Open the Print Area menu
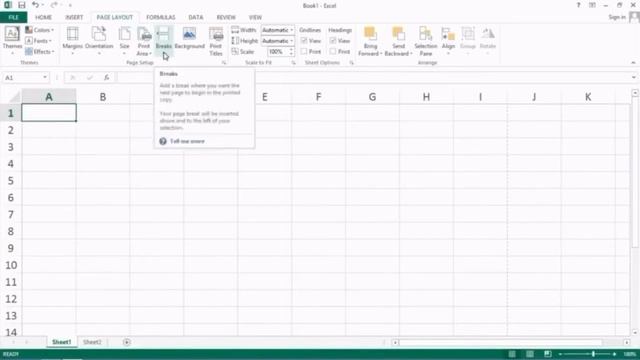The height and width of the screenshot is (360, 640). pos(144,41)
